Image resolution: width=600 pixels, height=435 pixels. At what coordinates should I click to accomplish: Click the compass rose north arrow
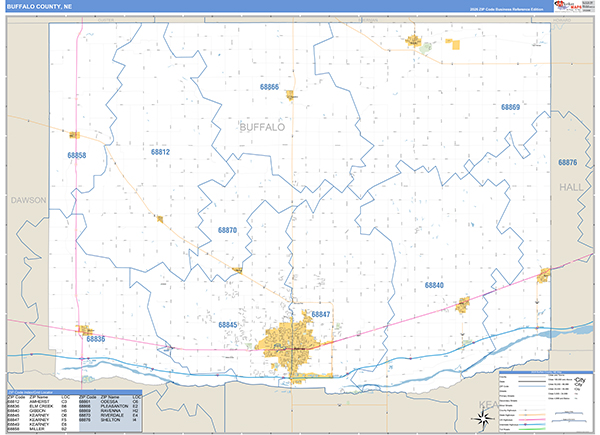click(483, 419)
